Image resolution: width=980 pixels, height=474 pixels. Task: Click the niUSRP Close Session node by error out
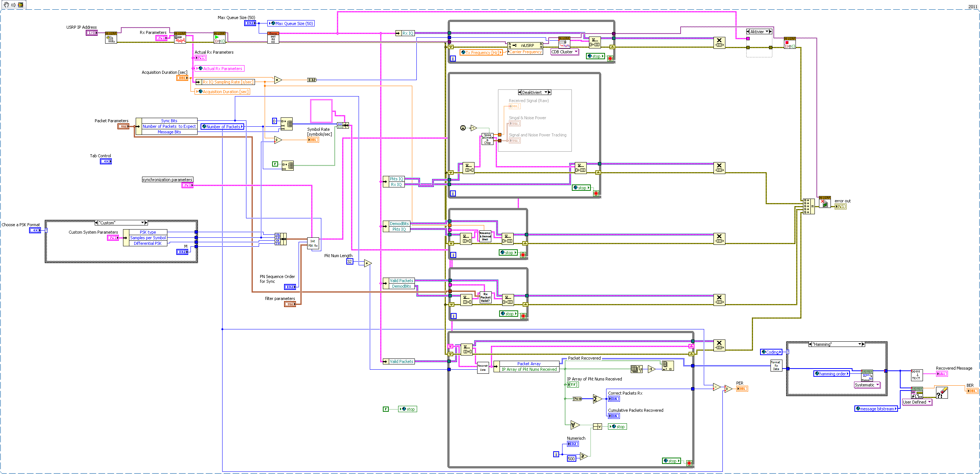[825, 202]
